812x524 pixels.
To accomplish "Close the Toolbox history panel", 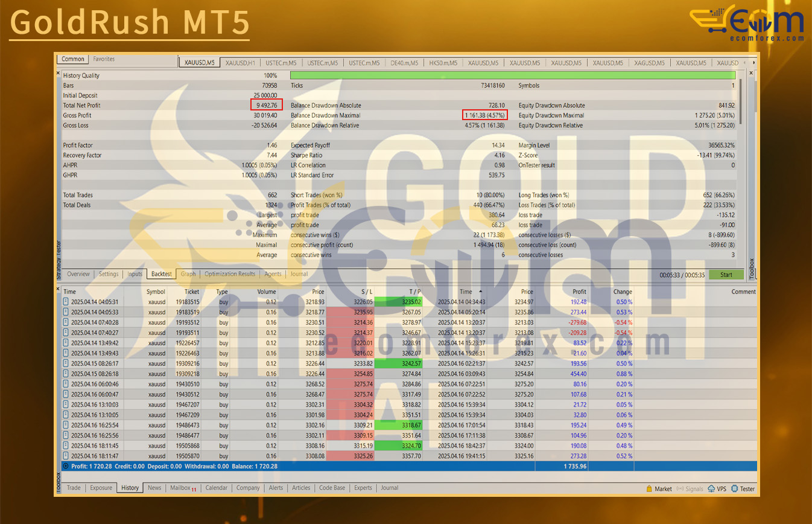I will (59, 289).
